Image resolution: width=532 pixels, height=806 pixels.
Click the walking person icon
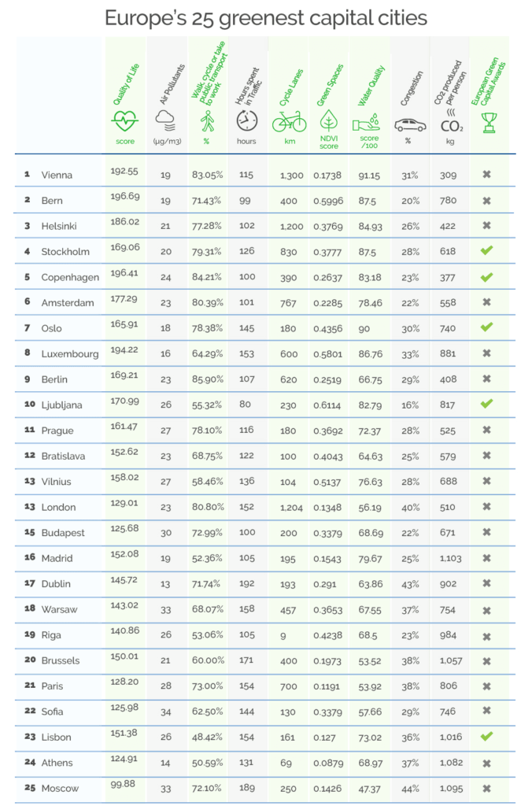(x=207, y=121)
